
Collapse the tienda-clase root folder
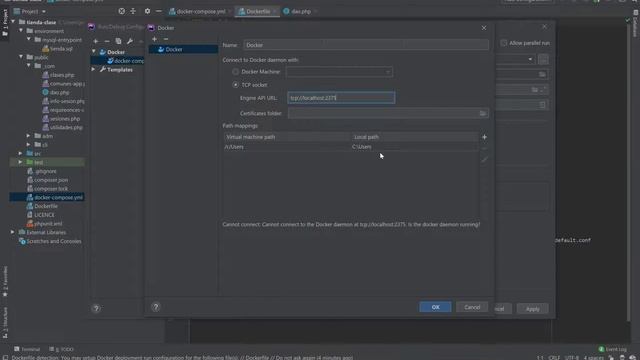click(13, 22)
